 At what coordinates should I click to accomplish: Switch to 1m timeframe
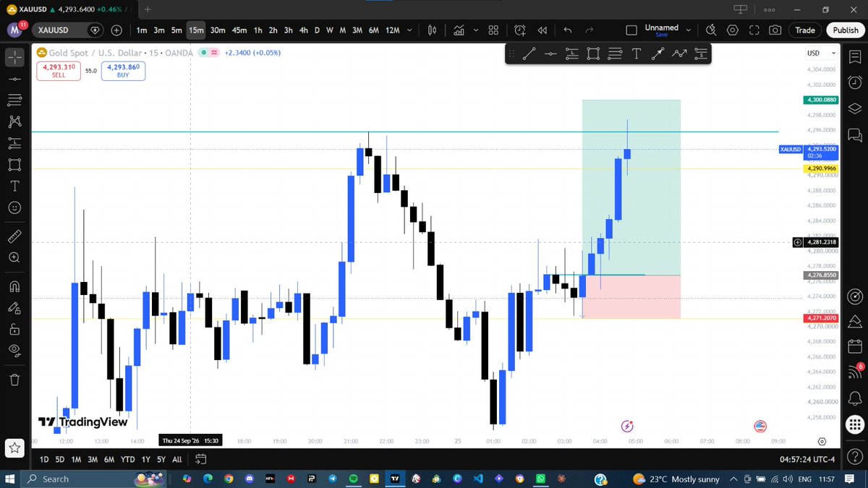click(142, 30)
